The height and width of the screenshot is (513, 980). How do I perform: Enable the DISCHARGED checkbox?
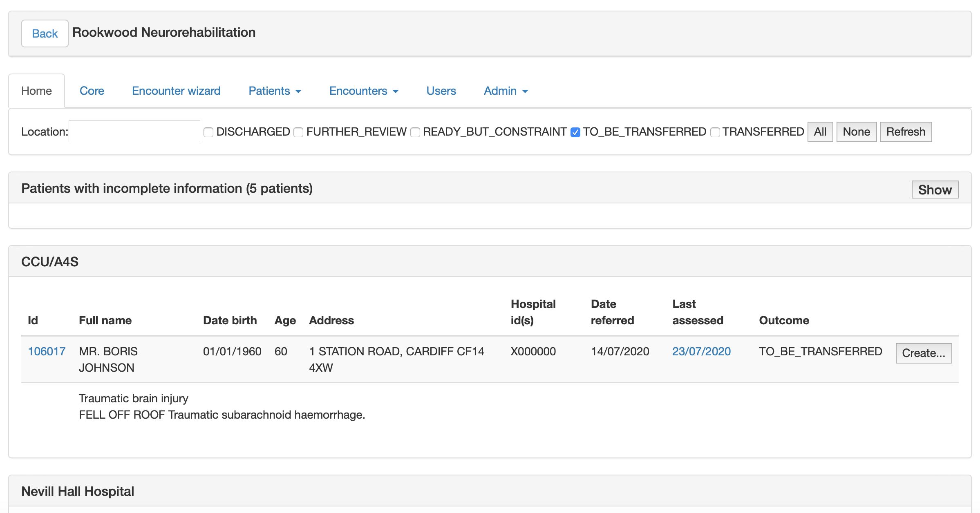(x=208, y=132)
